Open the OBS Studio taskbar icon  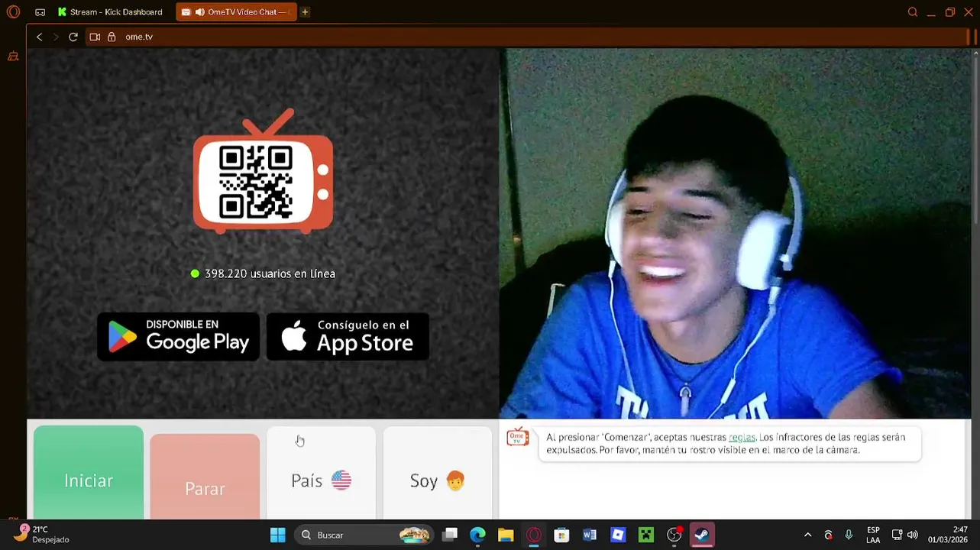point(674,535)
